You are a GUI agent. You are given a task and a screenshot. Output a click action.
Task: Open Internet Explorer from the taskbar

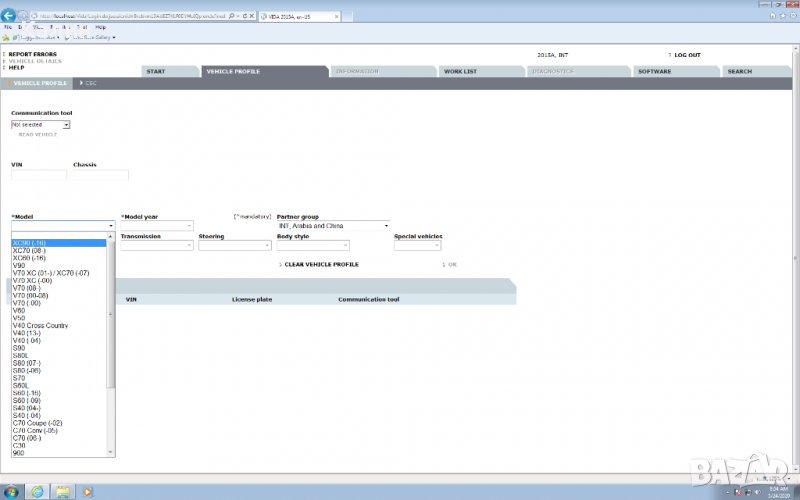click(x=38, y=491)
